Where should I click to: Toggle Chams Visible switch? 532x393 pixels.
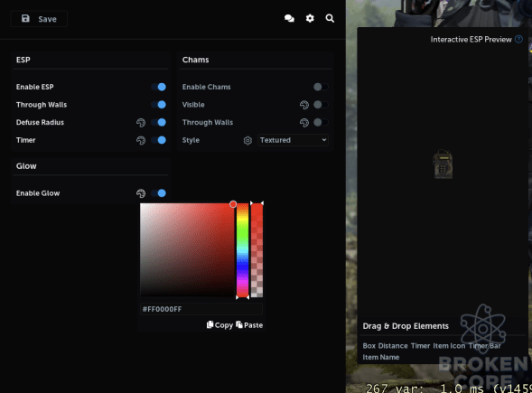pyautogui.click(x=321, y=105)
